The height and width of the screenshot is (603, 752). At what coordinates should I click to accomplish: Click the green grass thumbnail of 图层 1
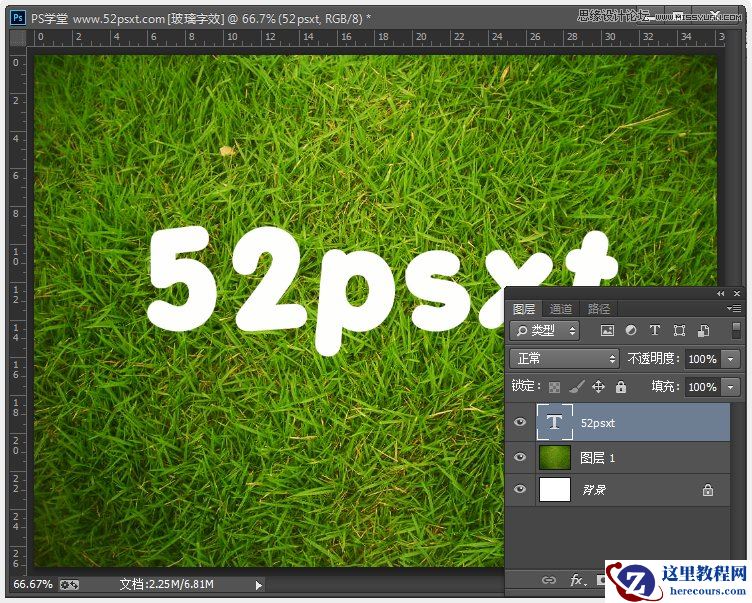tap(555, 457)
